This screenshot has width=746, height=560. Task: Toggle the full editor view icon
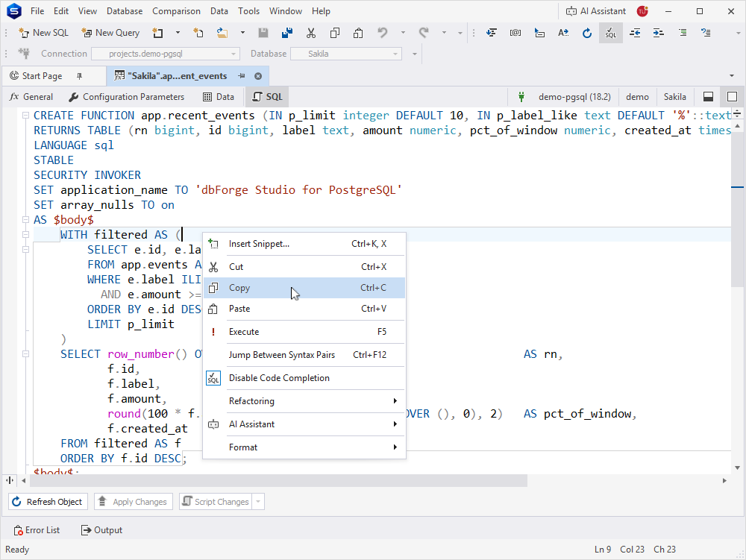click(733, 96)
